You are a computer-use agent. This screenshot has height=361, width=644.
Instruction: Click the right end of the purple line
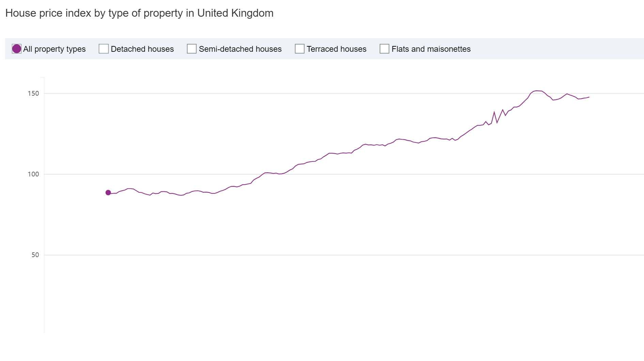pos(588,97)
